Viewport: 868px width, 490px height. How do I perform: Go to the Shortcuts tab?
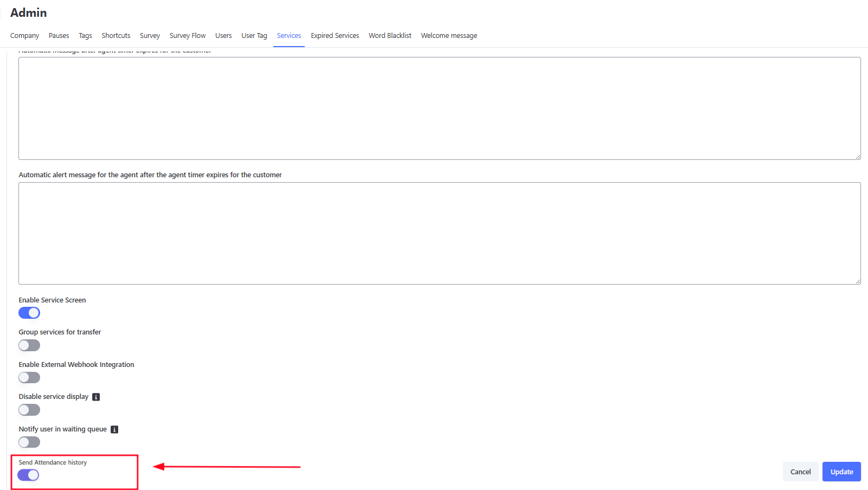click(116, 36)
